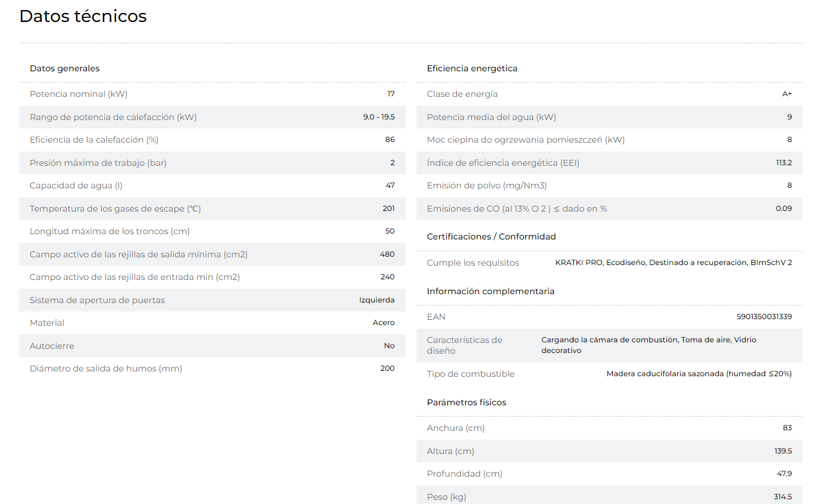Select depth value 47.9

pos(785,474)
